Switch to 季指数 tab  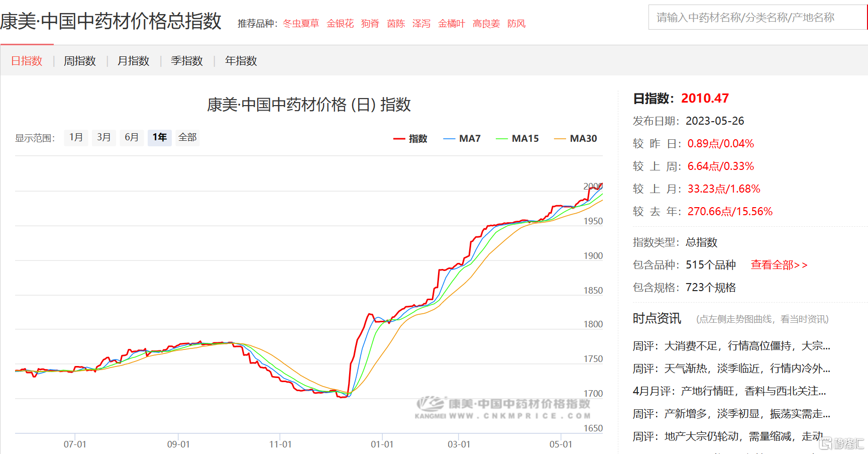(187, 61)
